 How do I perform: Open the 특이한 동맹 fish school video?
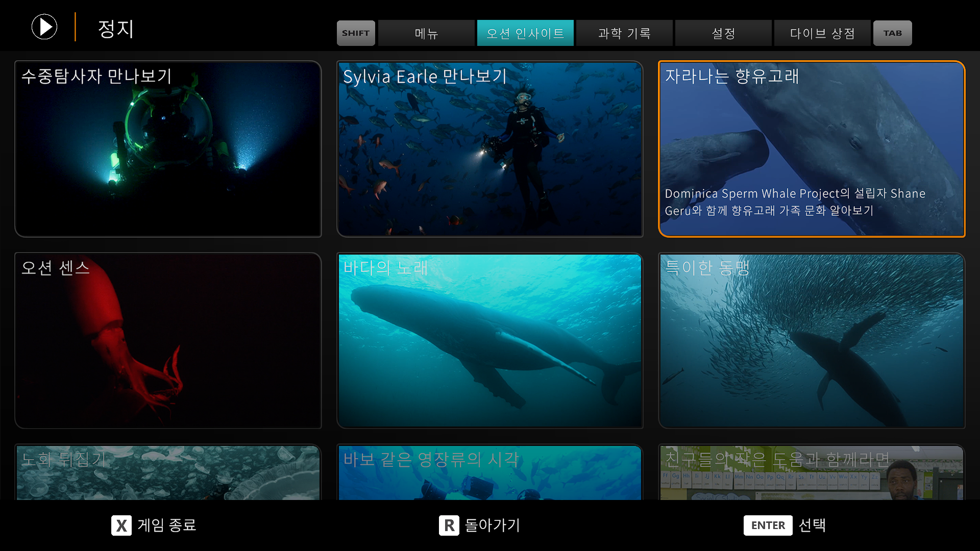point(812,340)
